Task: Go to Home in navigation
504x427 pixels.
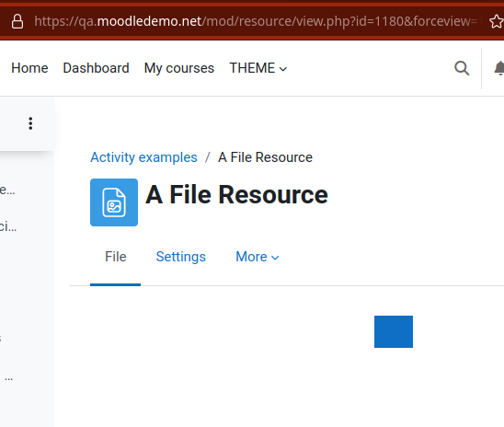Action: point(29,68)
